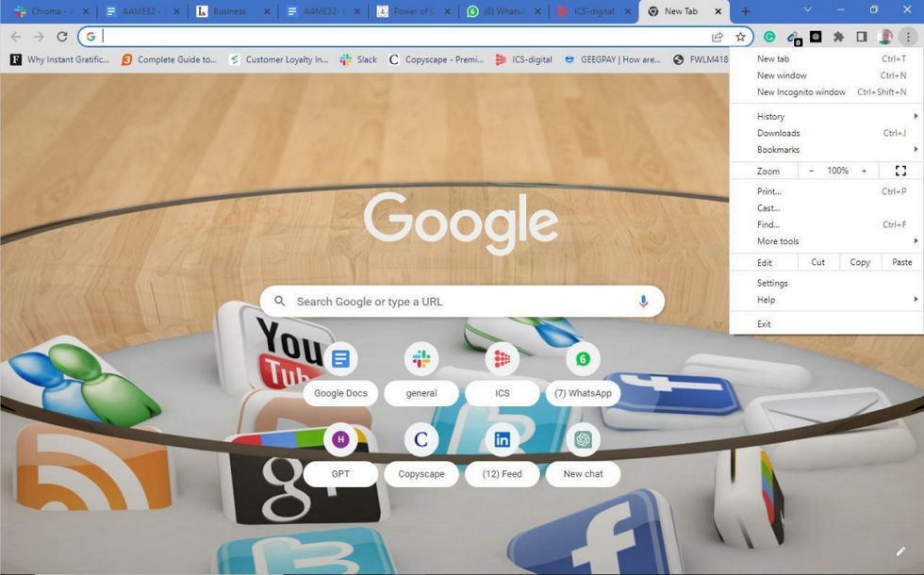Bookmark this tab with the star icon
The image size is (924, 575).
tap(740, 37)
